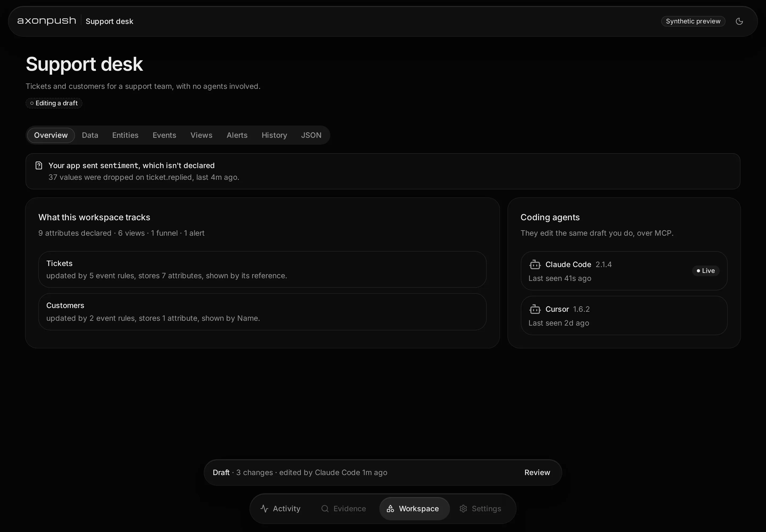This screenshot has width=766, height=532.
Task: Open the Customers entity card
Action: pyautogui.click(x=262, y=312)
